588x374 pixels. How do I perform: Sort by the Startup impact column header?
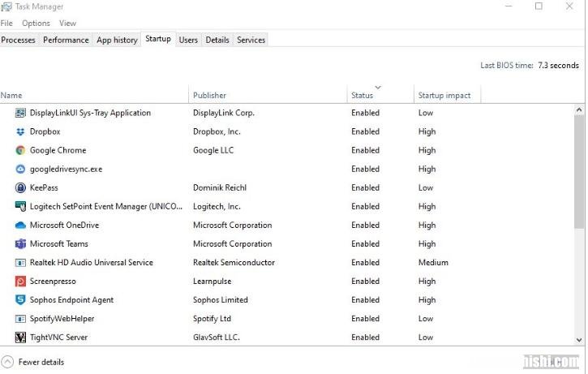click(448, 95)
